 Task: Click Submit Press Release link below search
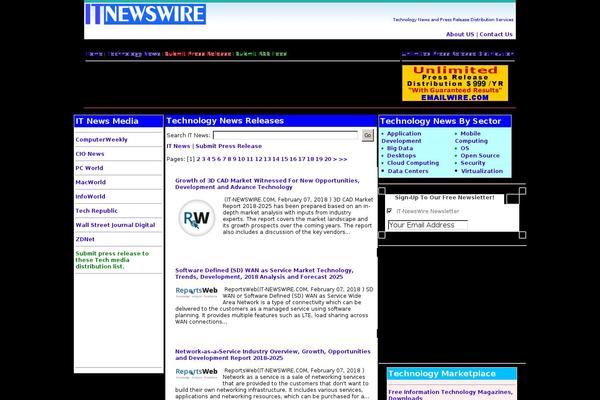click(x=228, y=146)
